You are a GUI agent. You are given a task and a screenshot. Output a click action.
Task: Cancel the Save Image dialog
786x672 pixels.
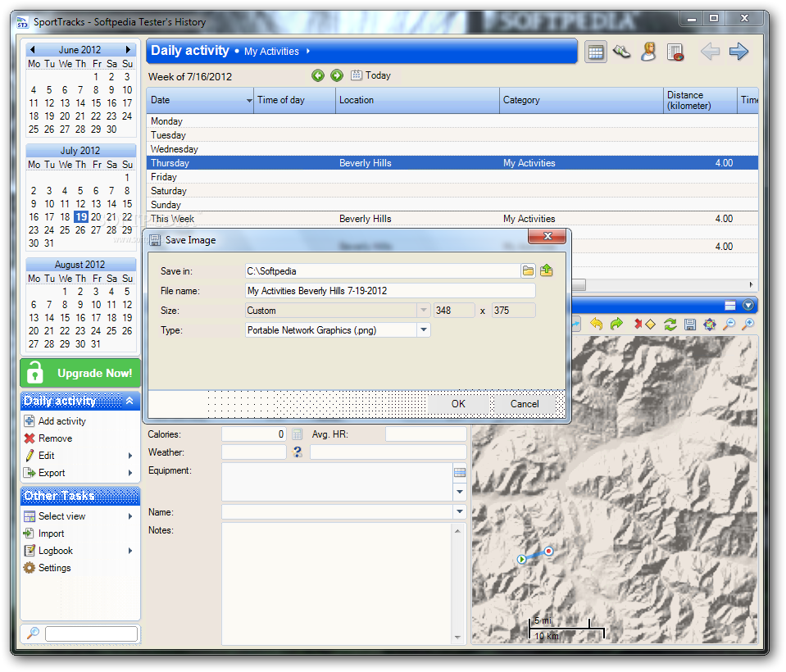coord(525,404)
